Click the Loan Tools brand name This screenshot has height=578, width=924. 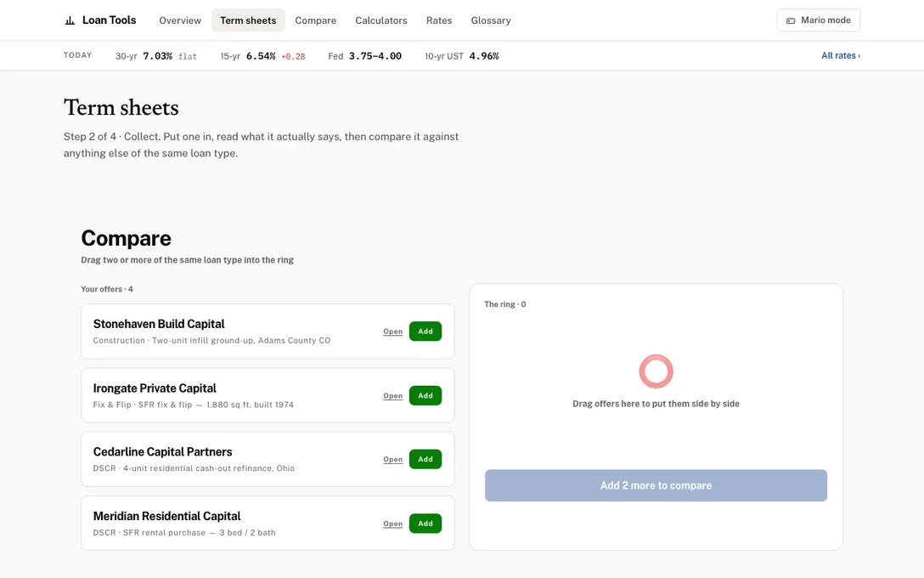pos(109,20)
